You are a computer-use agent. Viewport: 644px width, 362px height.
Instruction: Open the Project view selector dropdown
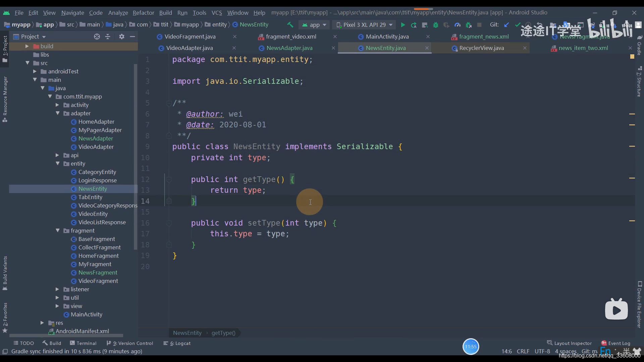[x=30, y=37]
